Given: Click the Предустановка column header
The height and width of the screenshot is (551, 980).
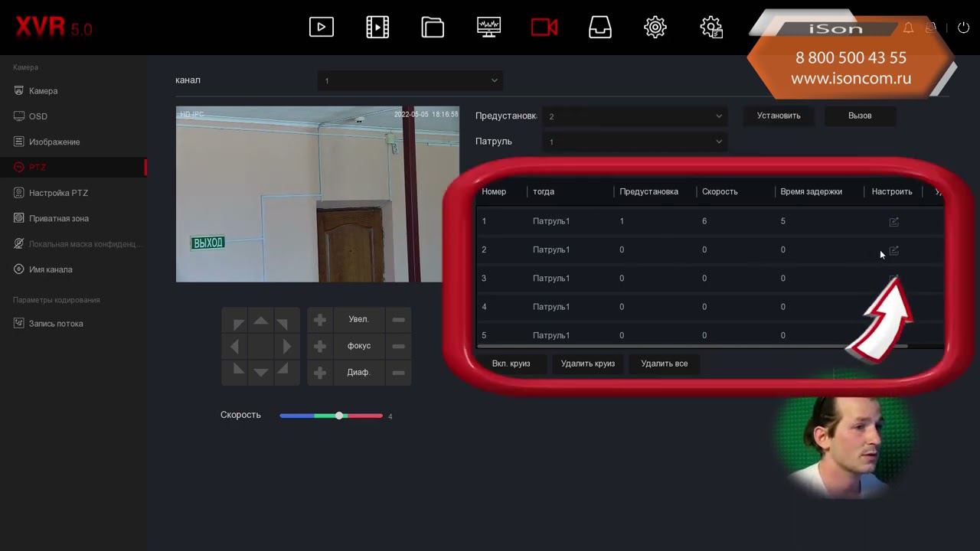Looking at the screenshot, I should [x=649, y=192].
